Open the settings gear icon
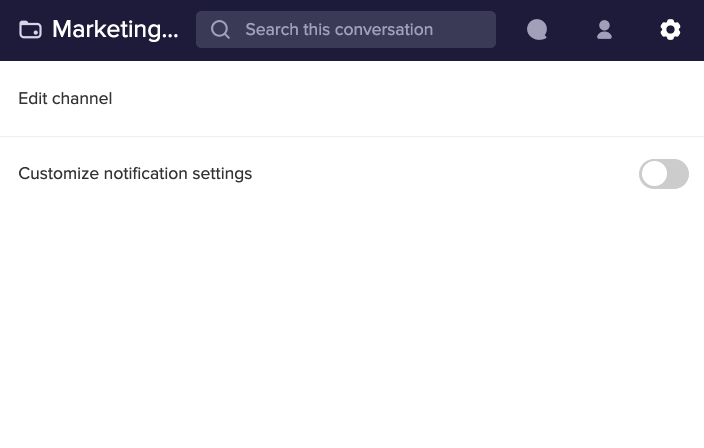The height and width of the screenshot is (448, 704). pos(670,30)
